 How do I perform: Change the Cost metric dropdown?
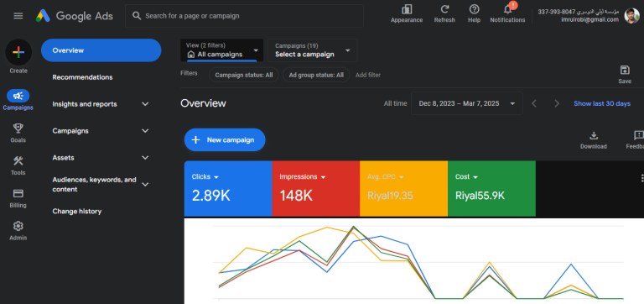coord(466,177)
